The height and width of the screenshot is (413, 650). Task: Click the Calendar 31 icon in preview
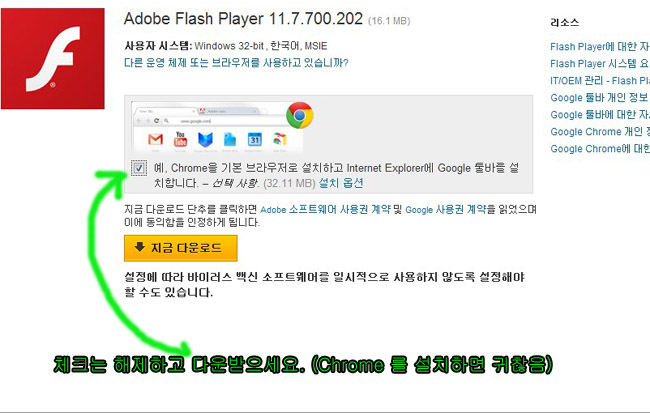[x=255, y=139]
